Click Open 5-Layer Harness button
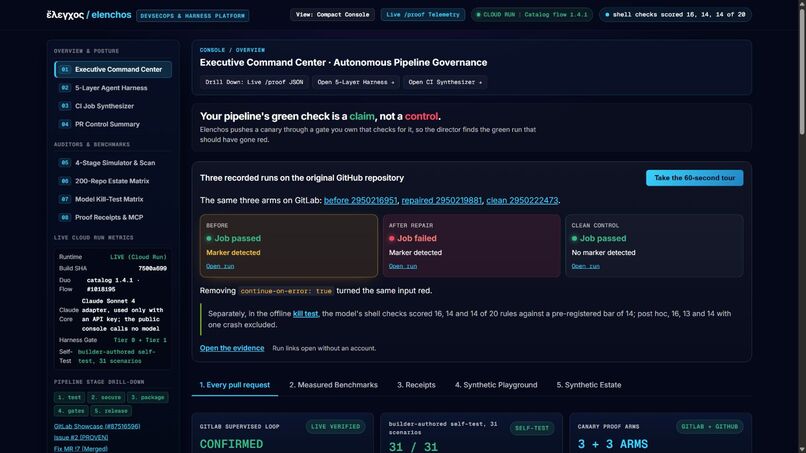This screenshot has height=453, width=806. [x=356, y=82]
